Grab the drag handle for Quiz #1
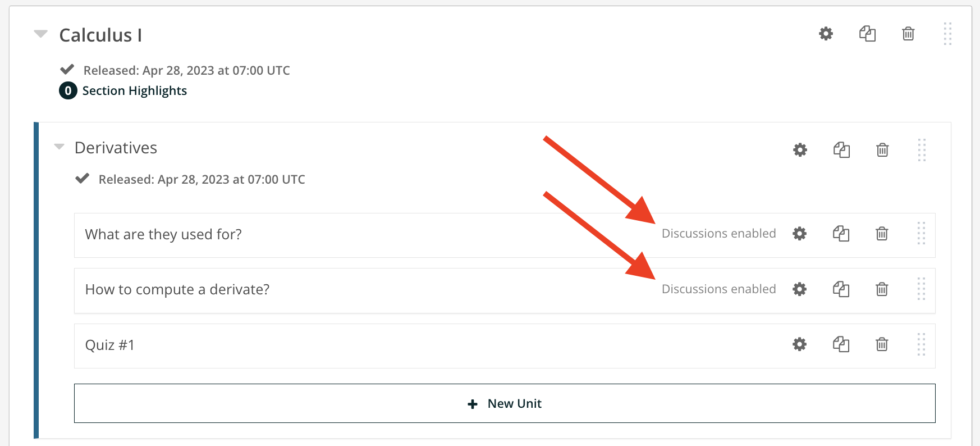980x446 pixels. [921, 344]
